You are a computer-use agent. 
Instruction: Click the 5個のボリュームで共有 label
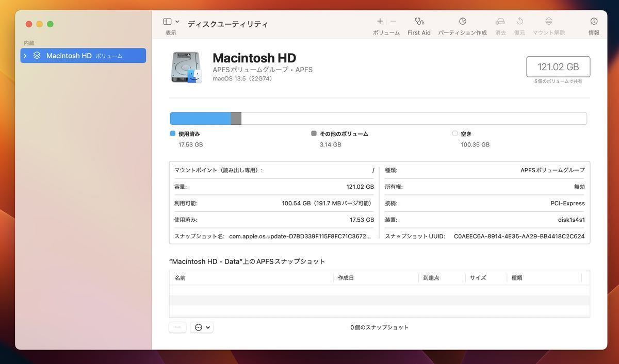[558, 81]
